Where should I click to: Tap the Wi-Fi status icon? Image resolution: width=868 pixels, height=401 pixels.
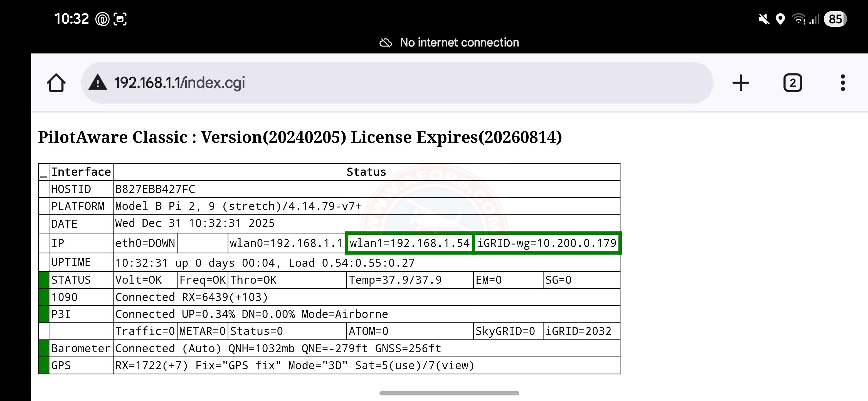click(x=798, y=19)
